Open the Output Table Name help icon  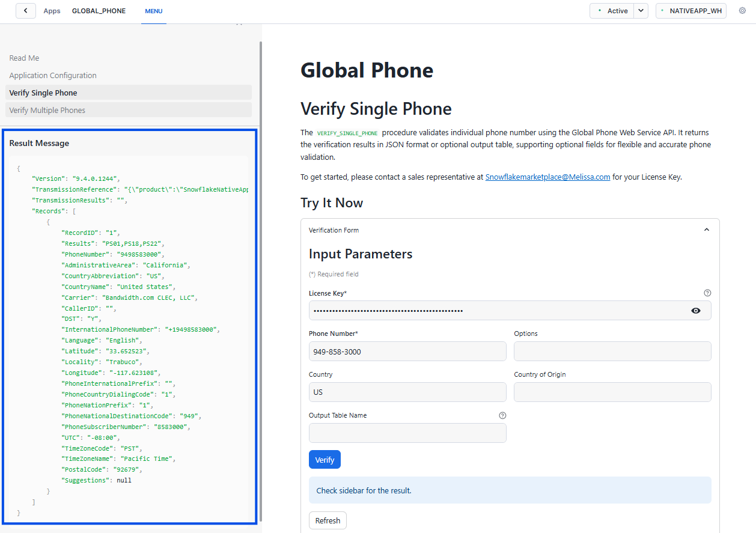point(502,415)
